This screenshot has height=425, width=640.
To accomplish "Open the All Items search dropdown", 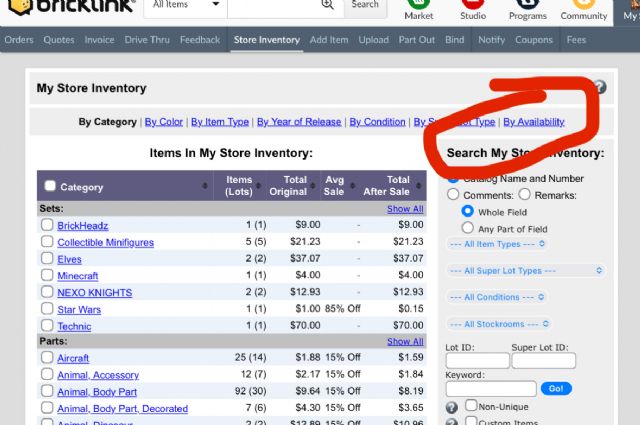I will coord(186,5).
